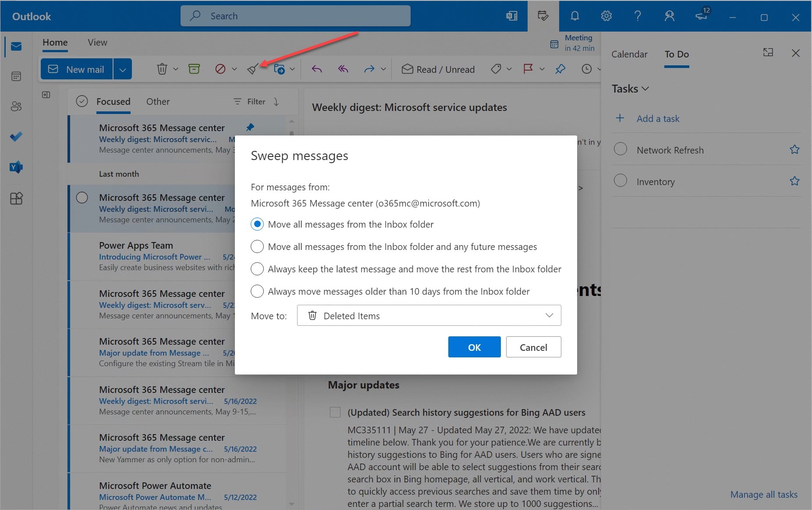
Task: Click the Snooze clock icon
Action: tap(587, 69)
